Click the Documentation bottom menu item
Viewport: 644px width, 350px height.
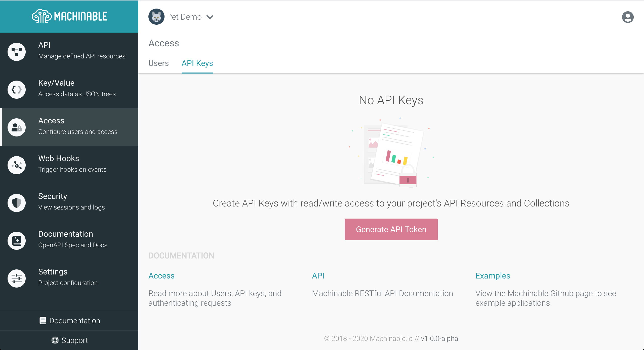[69, 321]
